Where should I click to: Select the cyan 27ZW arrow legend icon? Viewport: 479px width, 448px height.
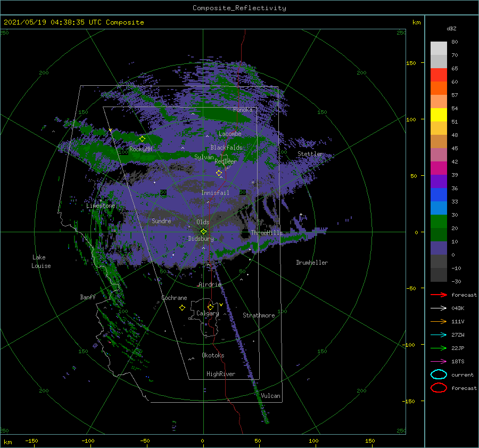439,335
